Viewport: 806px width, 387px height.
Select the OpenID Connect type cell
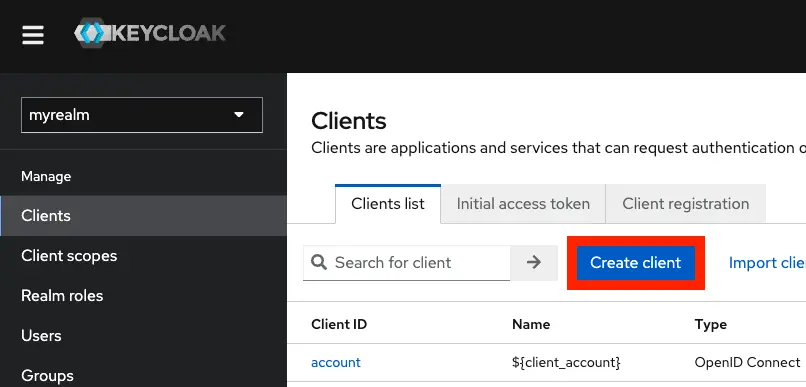[747, 362]
